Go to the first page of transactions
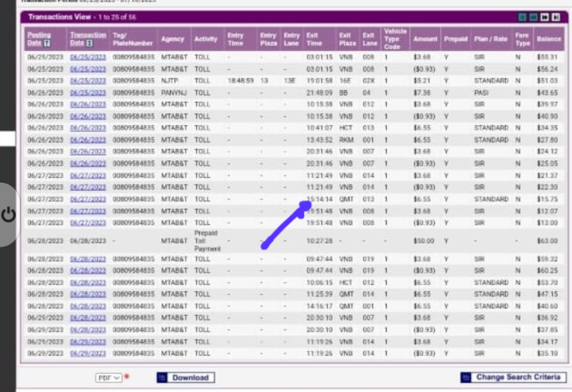Screen dimensions: 572x392 pos(522,17)
